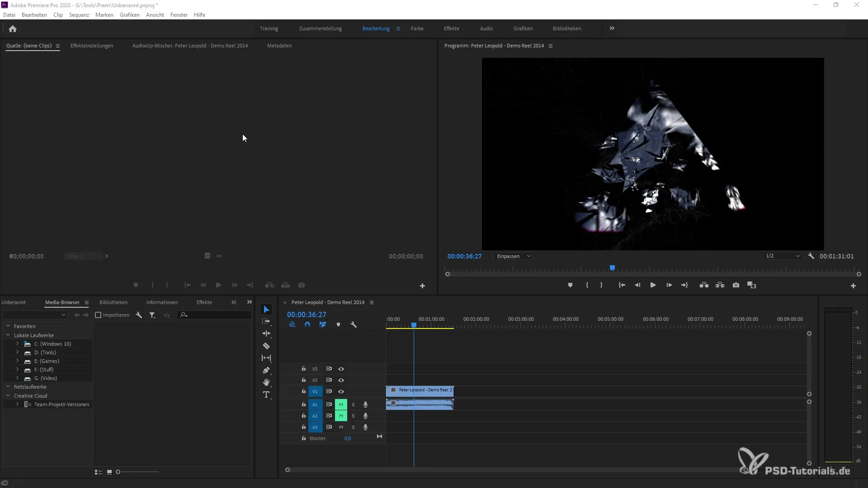Go to In point in Program monitor
868x488 pixels.
click(622, 285)
